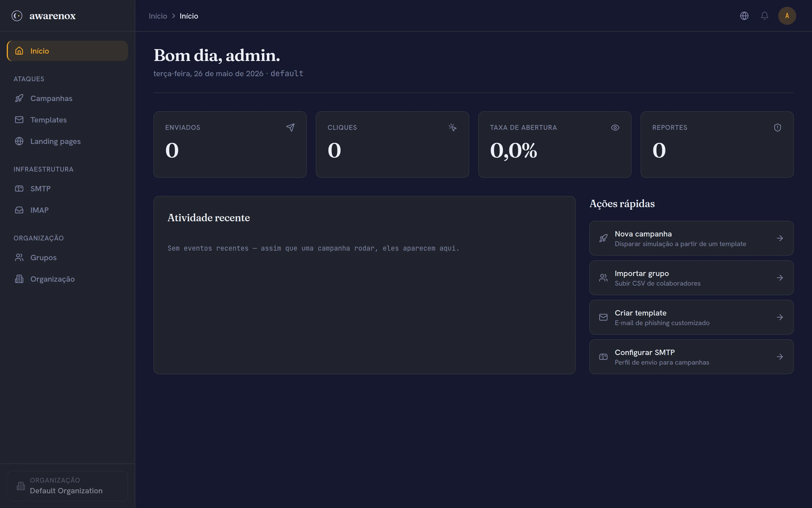Click the people icon in Importar grupo action
This screenshot has height=508, width=812.
click(603, 277)
